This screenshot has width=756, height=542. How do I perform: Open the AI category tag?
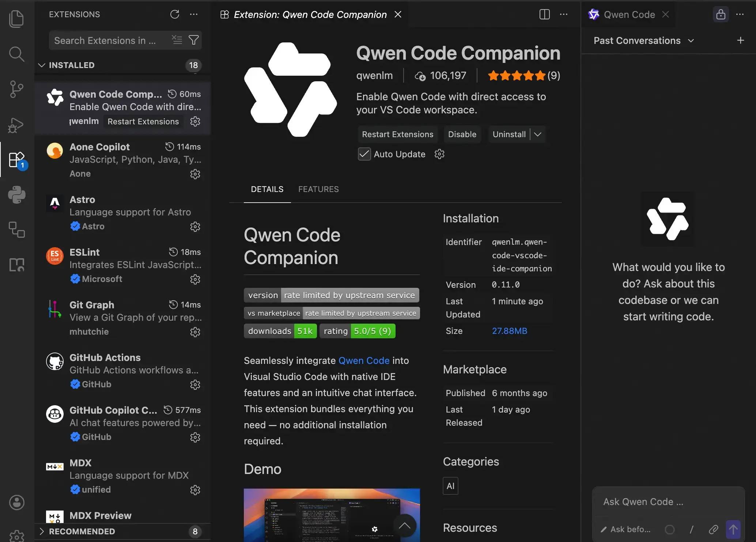tap(450, 486)
